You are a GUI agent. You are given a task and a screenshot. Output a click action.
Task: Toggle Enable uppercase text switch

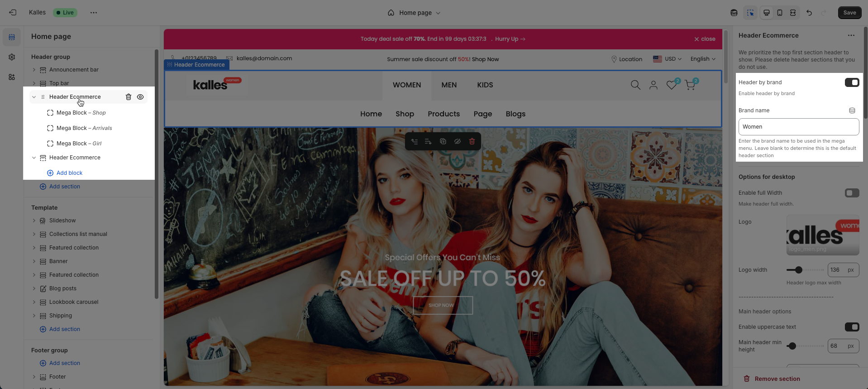coord(852,327)
